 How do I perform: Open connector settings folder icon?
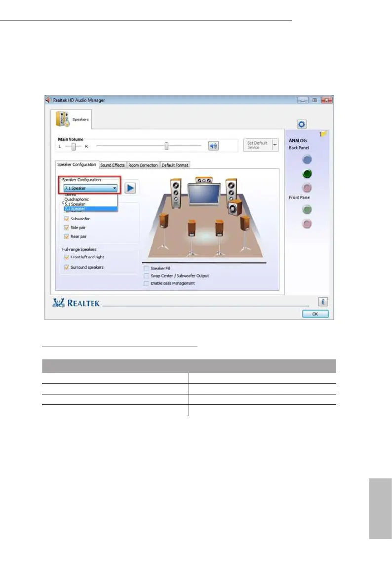[x=323, y=133]
